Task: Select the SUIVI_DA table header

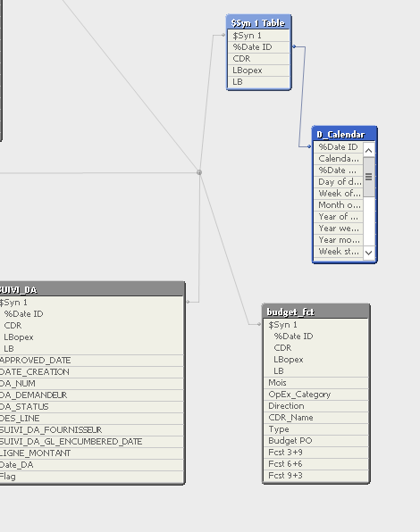Action: 92,289
